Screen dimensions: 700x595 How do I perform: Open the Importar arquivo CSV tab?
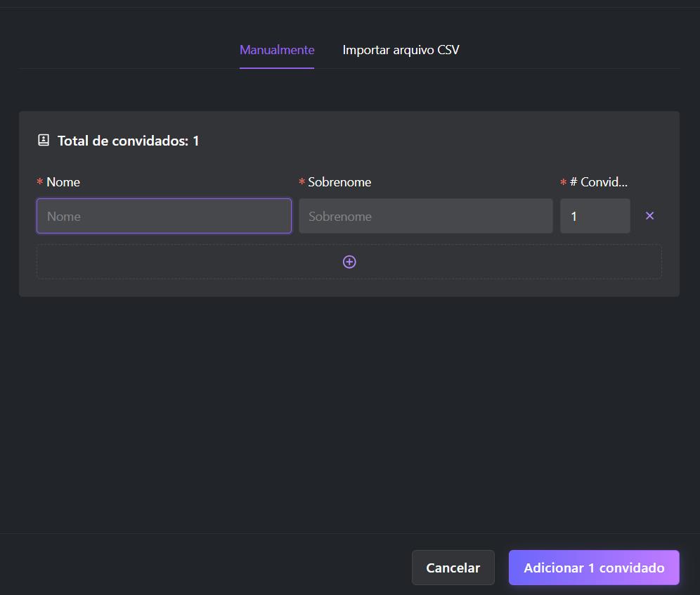click(x=401, y=50)
